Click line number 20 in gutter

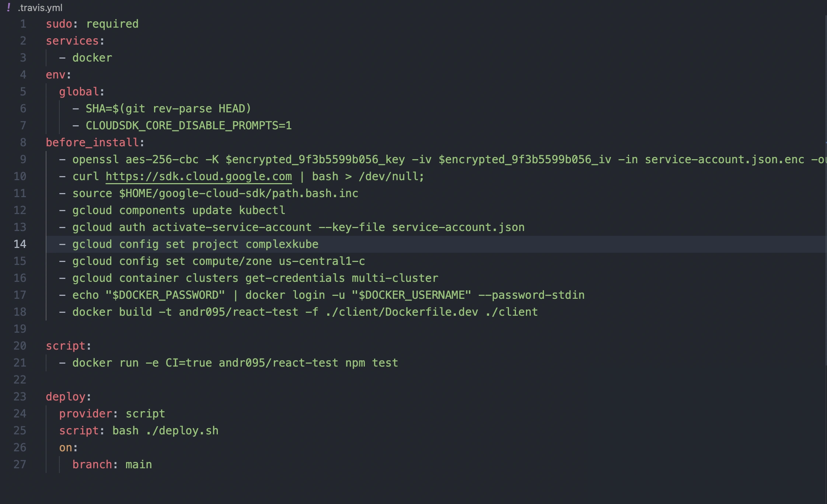20,346
